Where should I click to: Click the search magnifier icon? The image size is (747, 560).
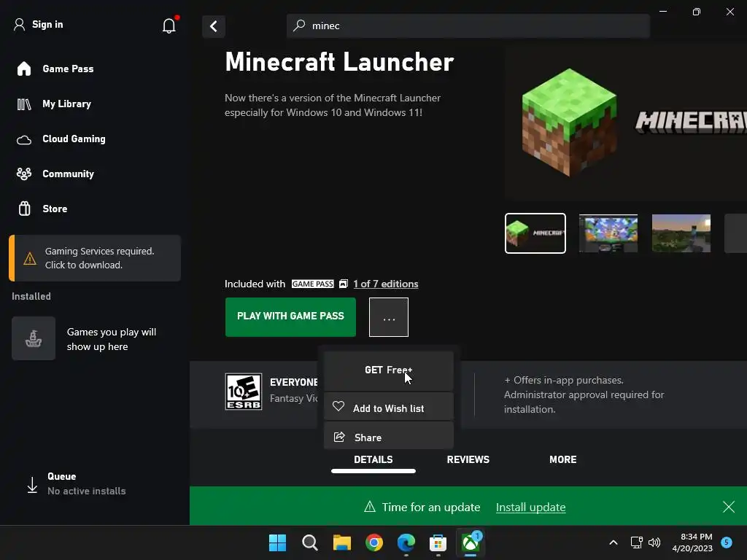(299, 26)
